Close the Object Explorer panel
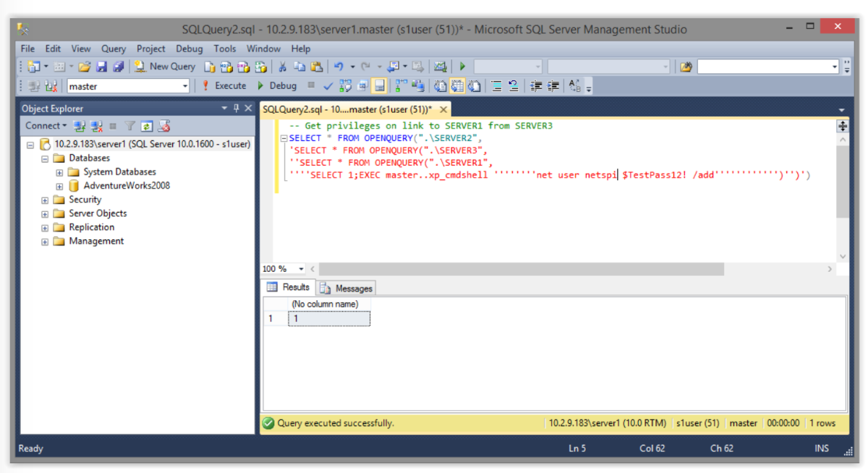This screenshot has height=473, width=868. [x=248, y=108]
